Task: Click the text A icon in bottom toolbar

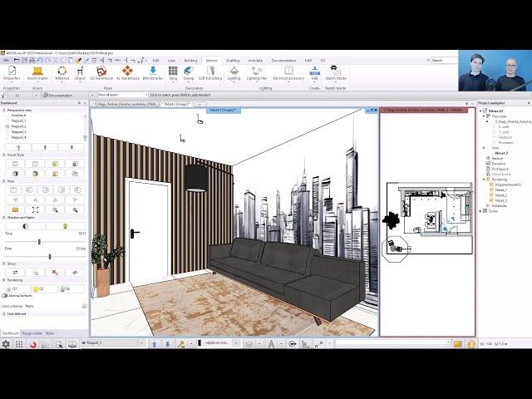Action: click(x=271, y=344)
